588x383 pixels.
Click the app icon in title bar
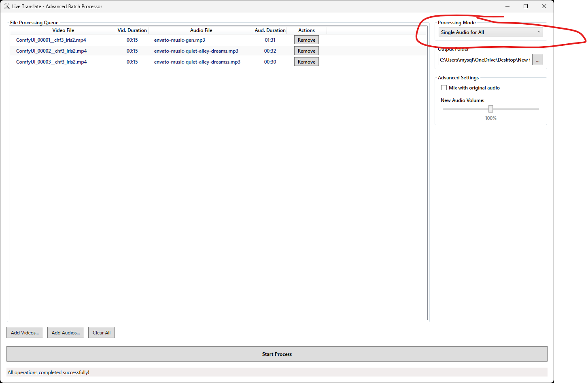6,6
